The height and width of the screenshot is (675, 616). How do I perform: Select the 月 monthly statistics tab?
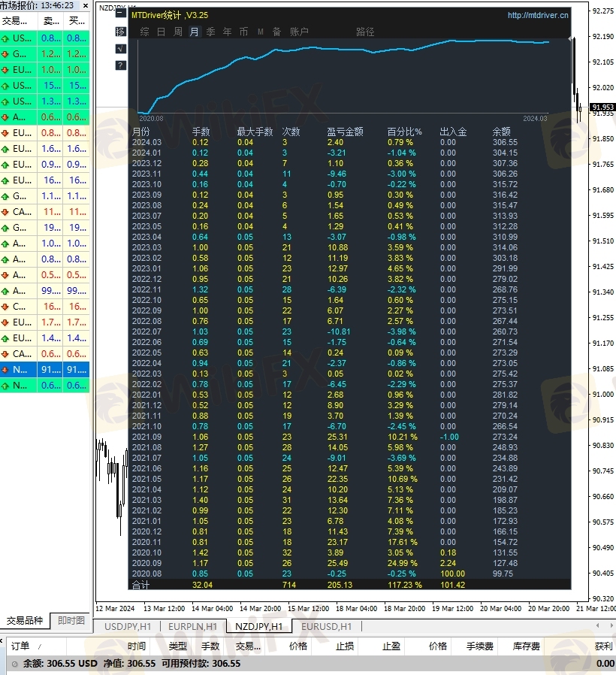pyautogui.click(x=195, y=32)
